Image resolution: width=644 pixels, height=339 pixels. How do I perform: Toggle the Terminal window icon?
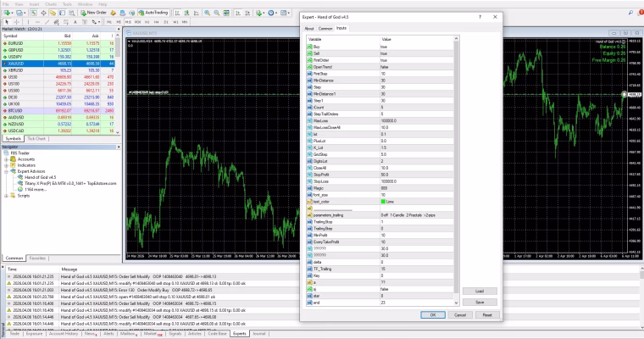tap(62, 13)
